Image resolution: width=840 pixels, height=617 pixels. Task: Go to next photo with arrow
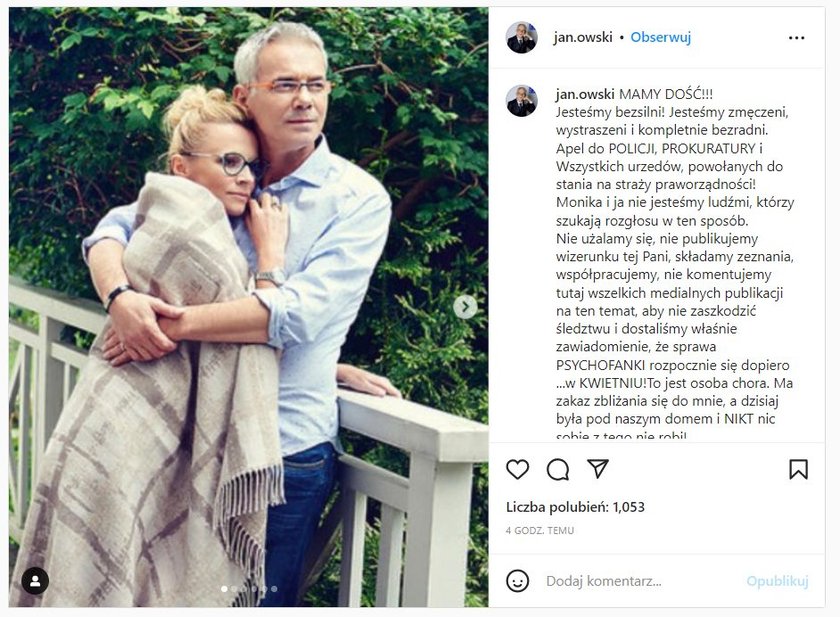point(465,307)
